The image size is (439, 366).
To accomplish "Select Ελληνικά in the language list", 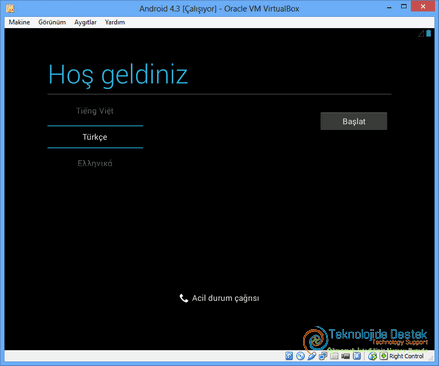I will [95, 163].
